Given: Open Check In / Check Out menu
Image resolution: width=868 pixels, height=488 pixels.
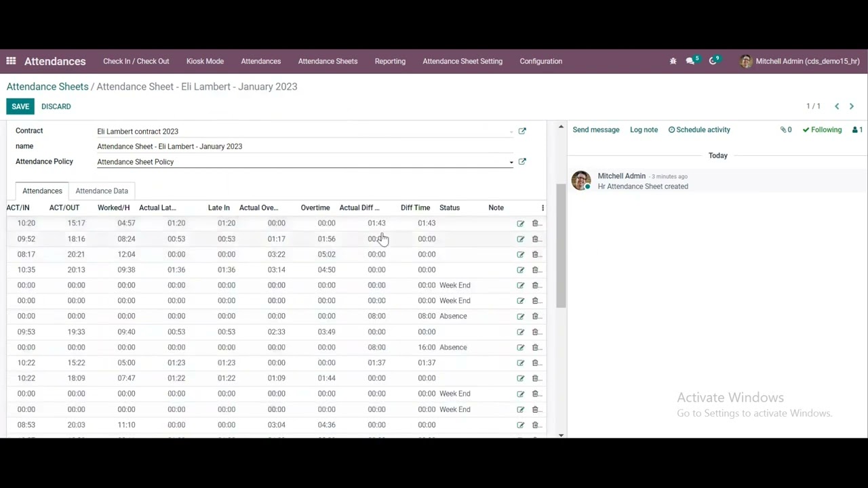Looking at the screenshot, I should (136, 61).
